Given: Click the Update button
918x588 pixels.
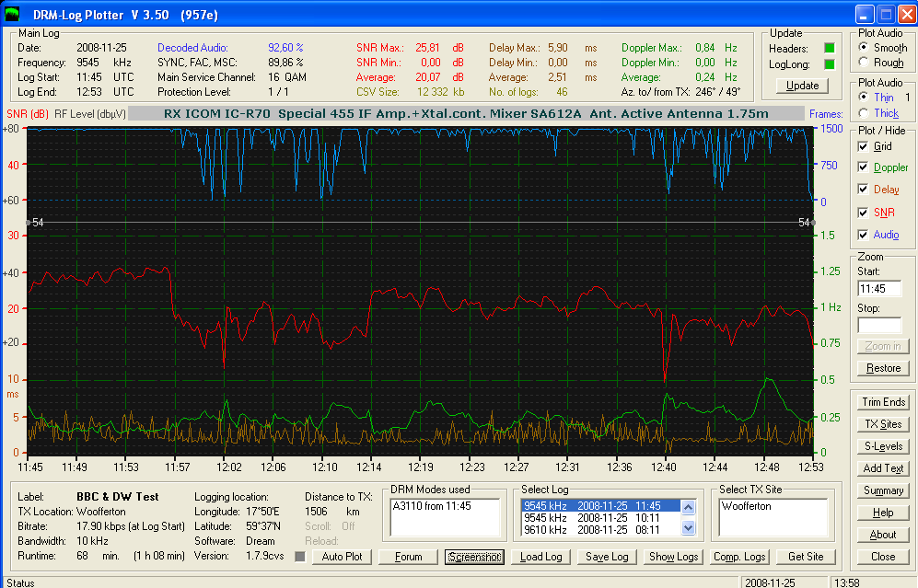Looking at the screenshot, I should pos(802,86).
